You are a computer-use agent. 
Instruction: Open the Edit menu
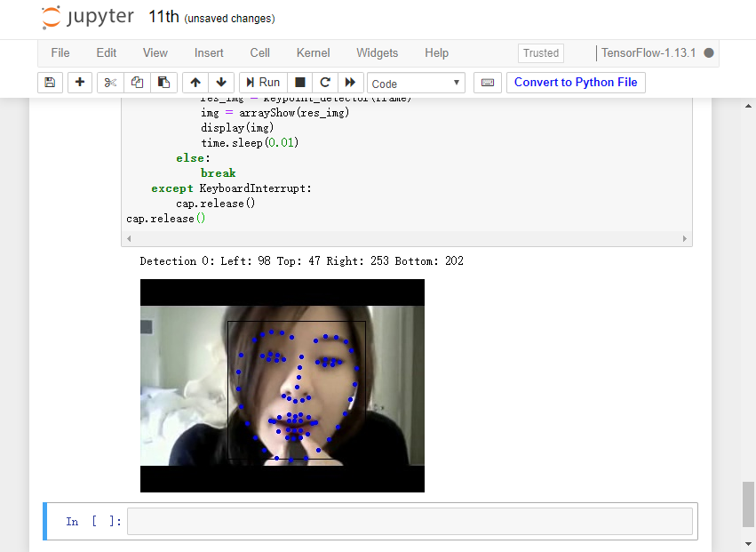pos(106,53)
